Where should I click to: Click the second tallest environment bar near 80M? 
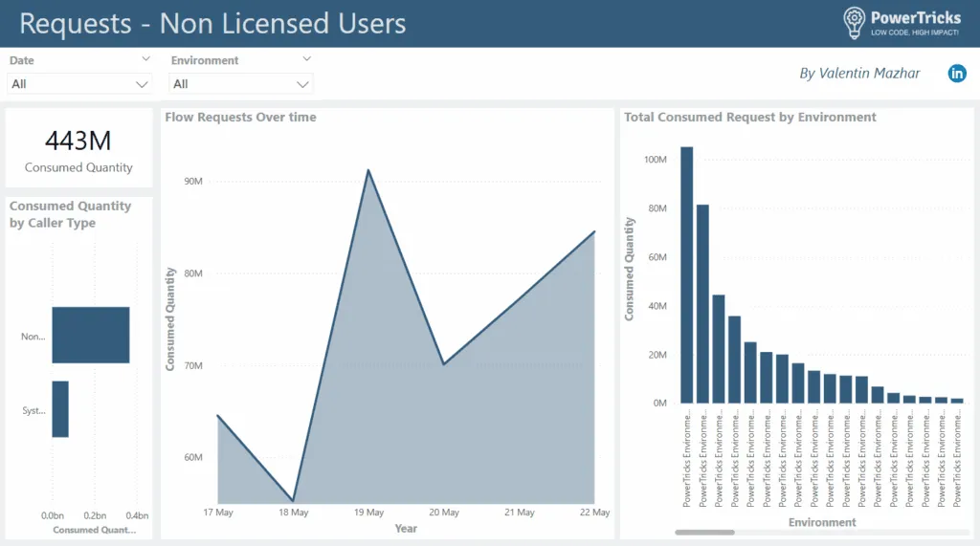(x=702, y=304)
